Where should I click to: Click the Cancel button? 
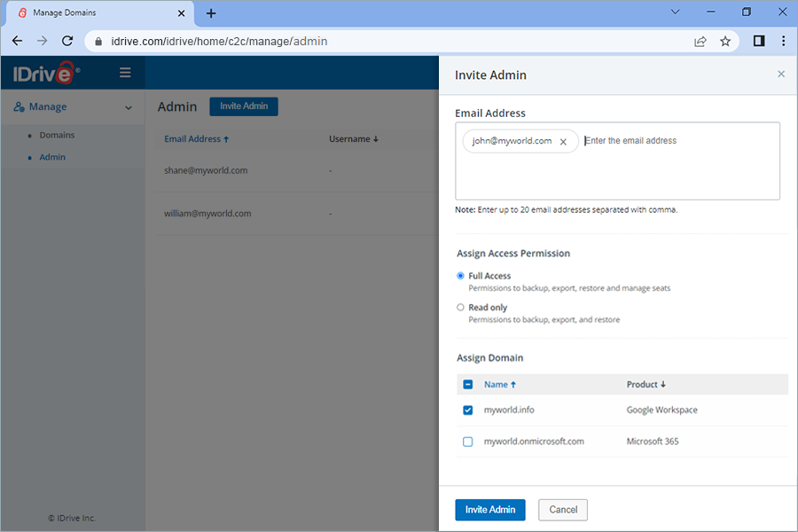click(x=563, y=510)
